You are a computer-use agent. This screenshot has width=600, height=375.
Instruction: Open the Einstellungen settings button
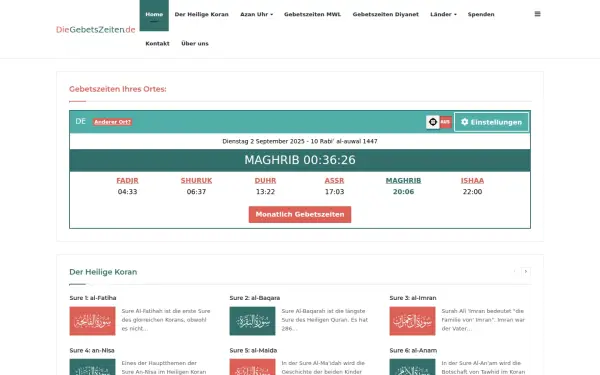[x=491, y=122]
